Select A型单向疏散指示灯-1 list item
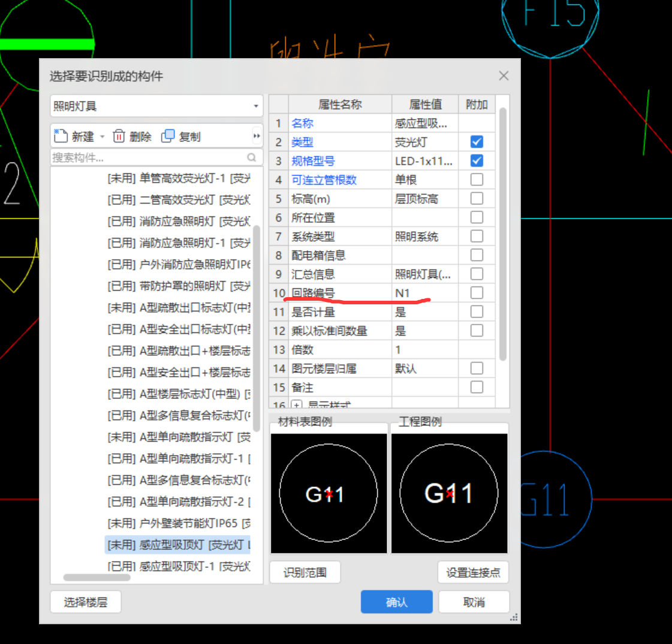The width and height of the screenshot is (672, 644). (179, 458)
